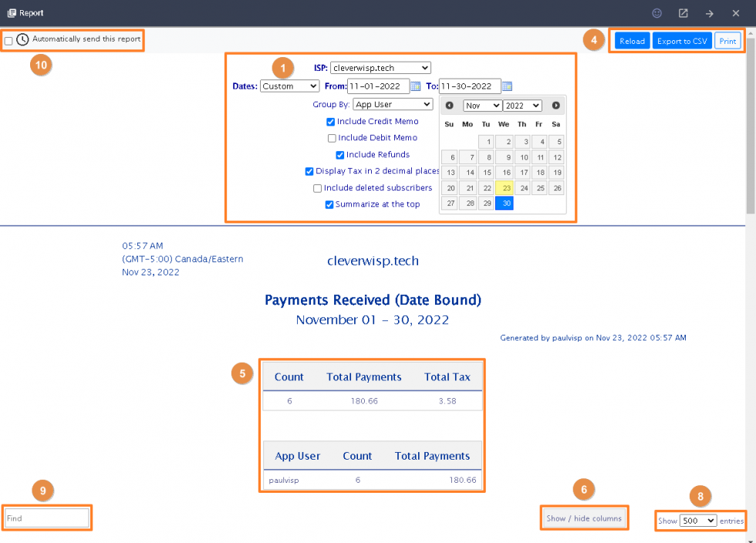The image size is (756, 543).
Task: Open calendar icon next to To date
Action: [507, 86]
